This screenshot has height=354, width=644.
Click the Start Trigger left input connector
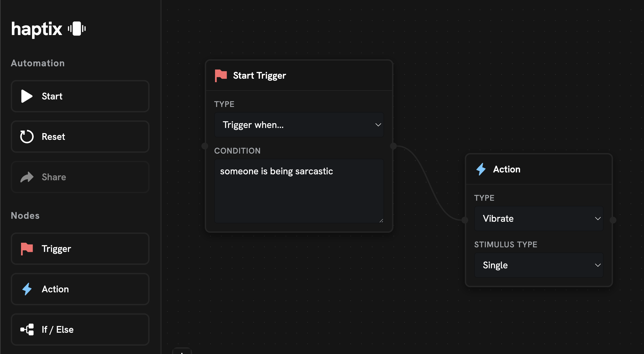click(205, 146)
